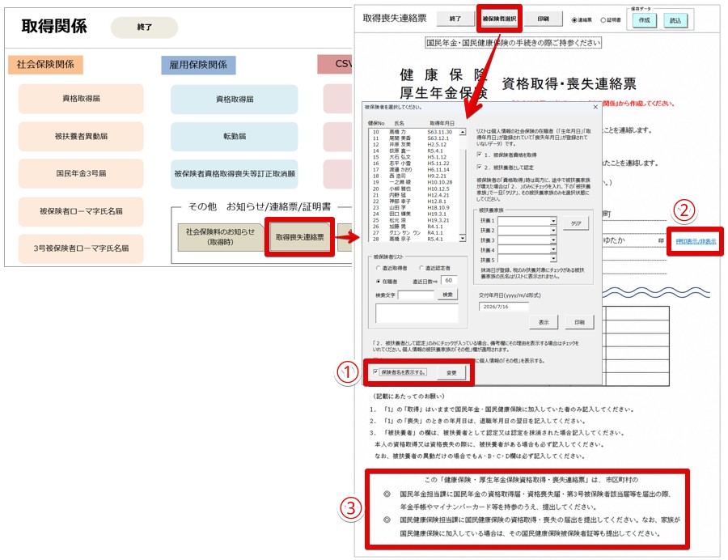Viewport: 728px width, 560px height.
Task: Open 社会保険関係 資格取得届
Action: pyautogui.click(x=81, y=99)
